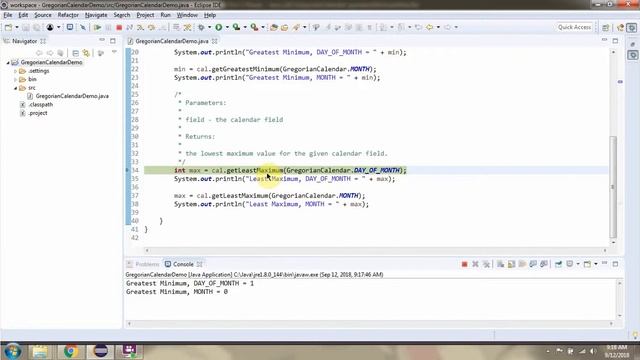Collapse the src folder
Viewport: 640px width, 360px height.
pyautogui.click(x=16, y=88)
